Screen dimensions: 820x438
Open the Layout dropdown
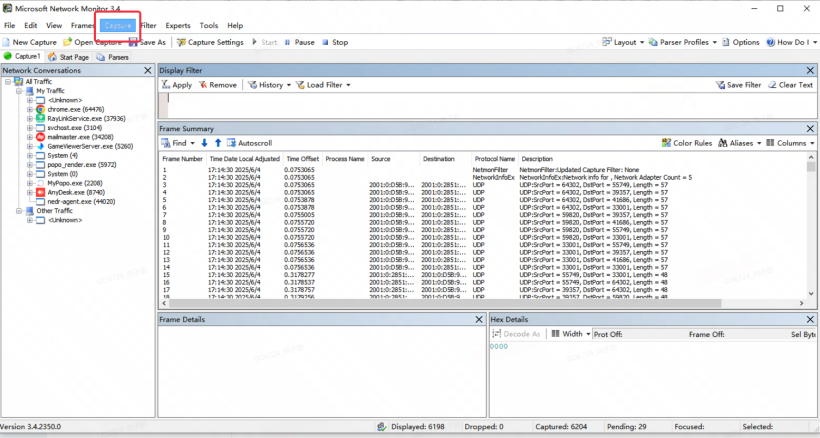pos(623,42)
